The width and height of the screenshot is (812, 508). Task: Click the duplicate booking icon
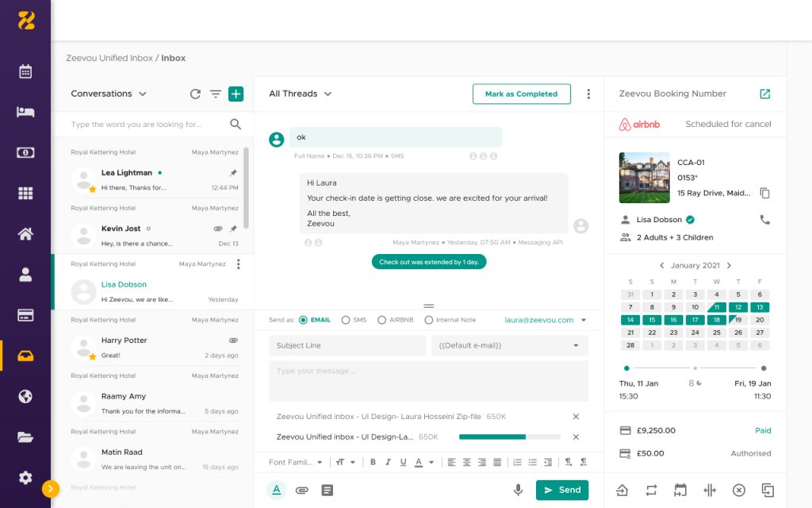pos(768,491)
